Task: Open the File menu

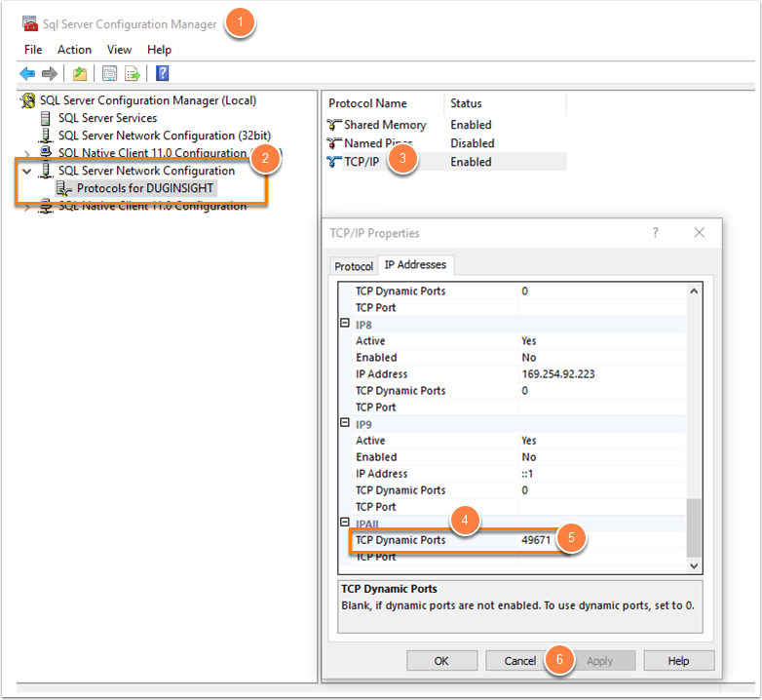Action: pos(33,50)
